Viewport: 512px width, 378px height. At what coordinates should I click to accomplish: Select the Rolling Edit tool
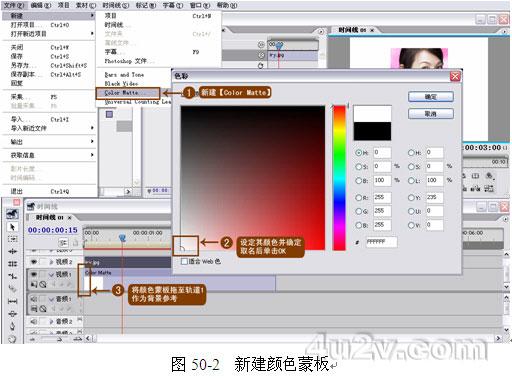point(12,264)
